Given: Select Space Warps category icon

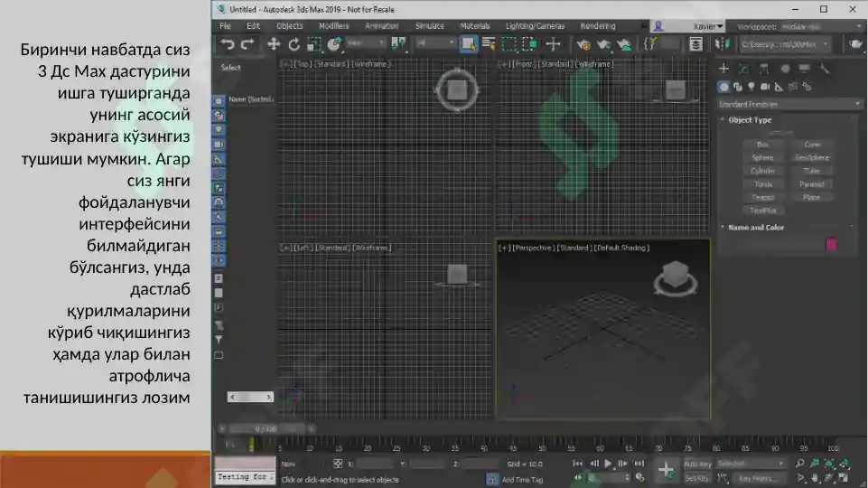Looking at the screenshot, I should coord(793,87).
